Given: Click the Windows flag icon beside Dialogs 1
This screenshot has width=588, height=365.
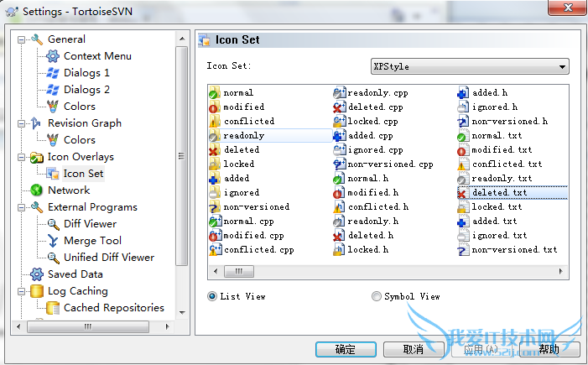Looking at the screenshot, I should pyautogui.click(x=53, y=73).
